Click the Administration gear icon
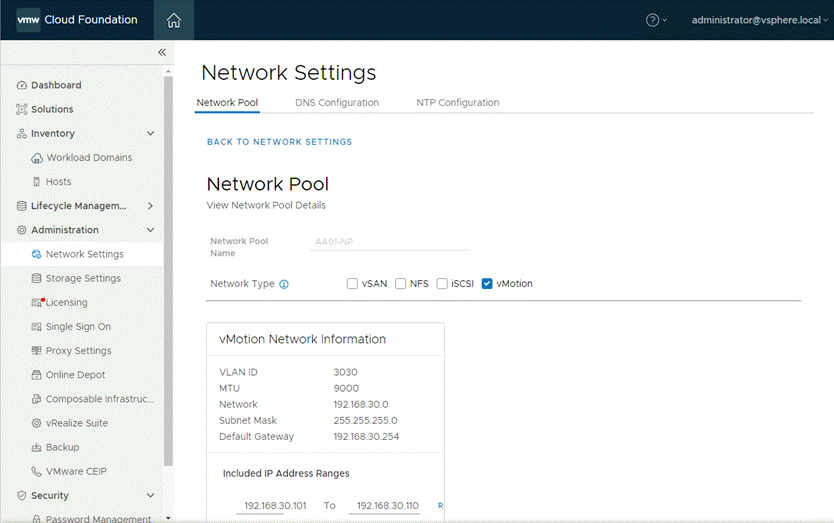The height and width of the screenshot is (523, 834). click(x=21, y=230)
